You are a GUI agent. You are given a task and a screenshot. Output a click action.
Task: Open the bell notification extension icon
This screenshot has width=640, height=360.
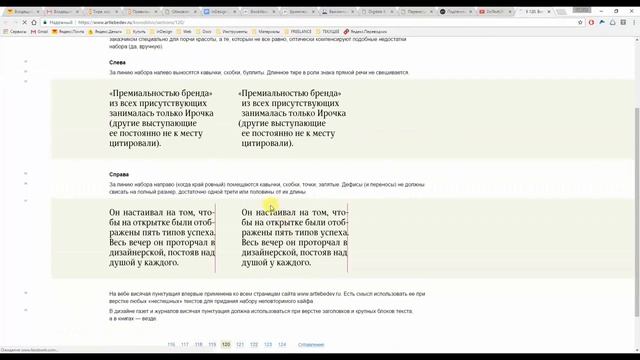(x=613, y=22)
